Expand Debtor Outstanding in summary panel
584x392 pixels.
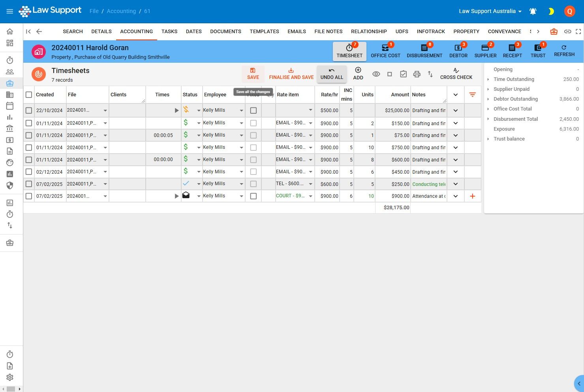tap(488, 99)
